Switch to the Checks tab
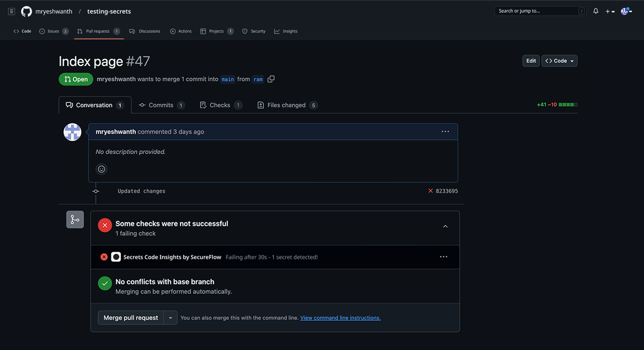The height and width of the screenshot is (350, 644). click(x=221, y=105)
